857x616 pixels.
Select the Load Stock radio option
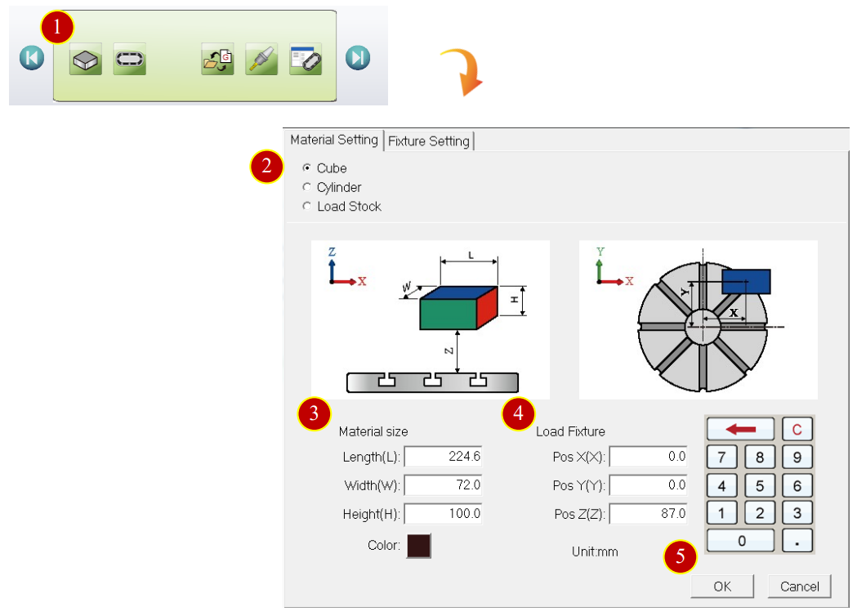[306, 206]
